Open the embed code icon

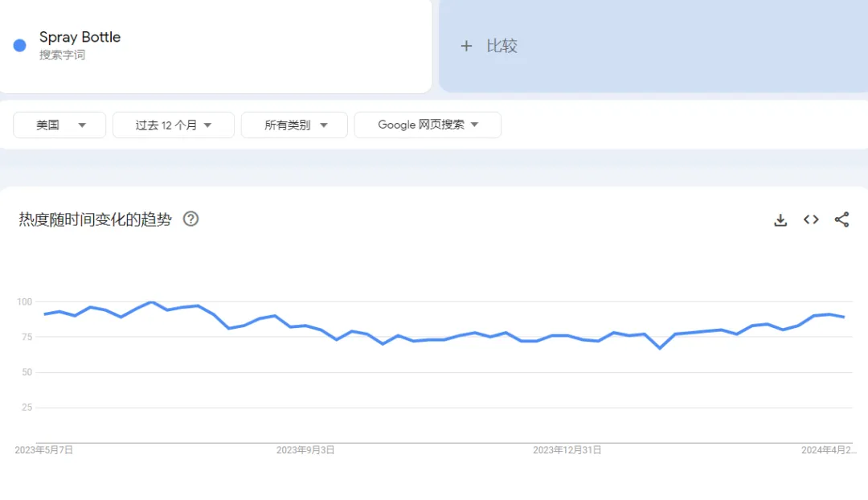[x=811, y=219]
